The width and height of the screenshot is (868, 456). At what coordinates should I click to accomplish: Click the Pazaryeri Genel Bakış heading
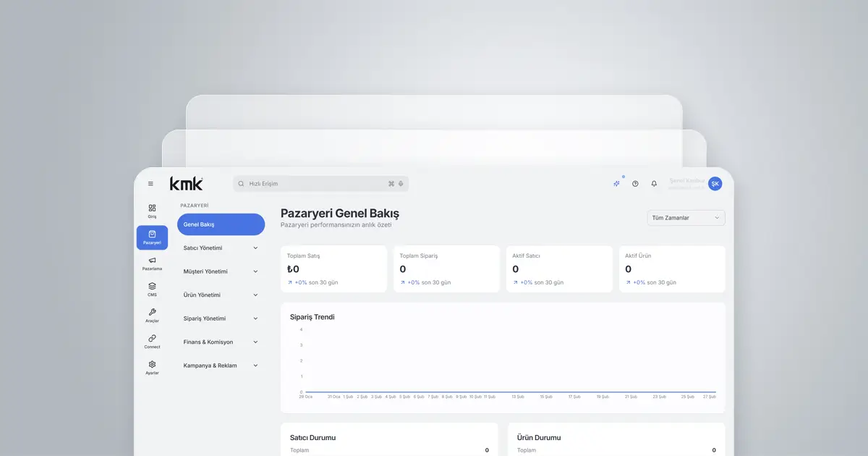click(340, 214)
